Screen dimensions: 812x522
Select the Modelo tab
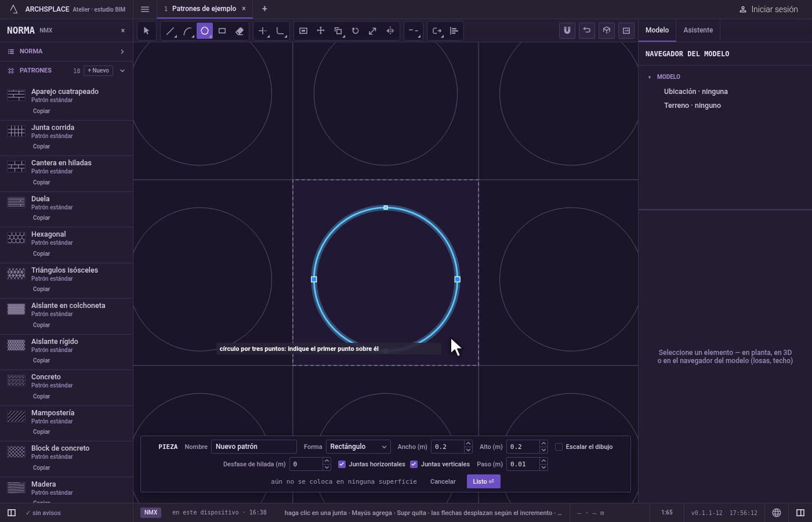[x=657, y=30]
